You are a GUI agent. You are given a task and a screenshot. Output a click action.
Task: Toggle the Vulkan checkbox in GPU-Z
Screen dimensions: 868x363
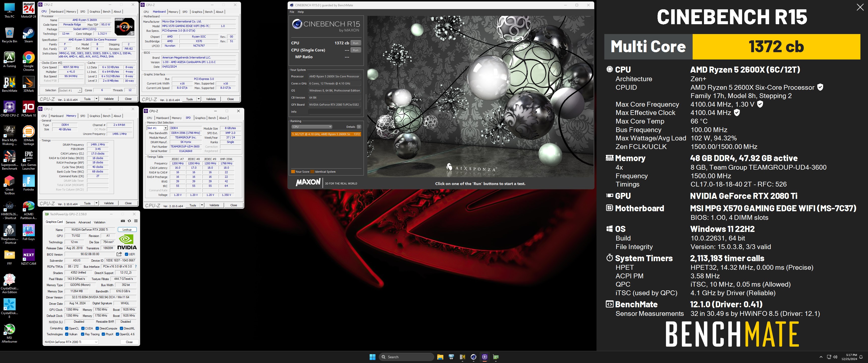point(67,334)
